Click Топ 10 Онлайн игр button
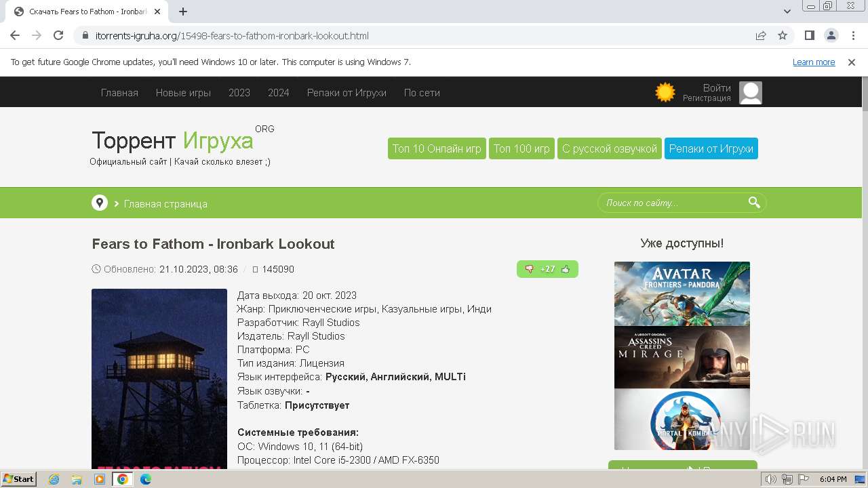This screenshot has height=488, width=868. (x=437, y=148)
